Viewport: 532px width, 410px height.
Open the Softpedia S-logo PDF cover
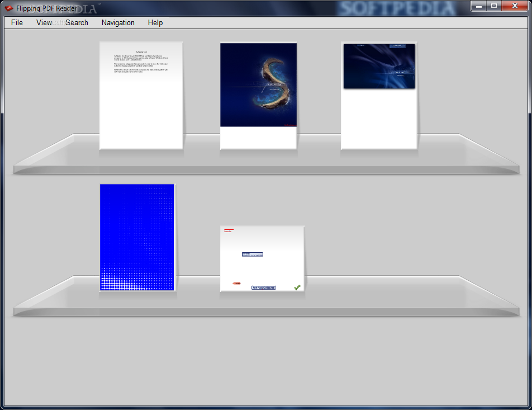point(259,96)
